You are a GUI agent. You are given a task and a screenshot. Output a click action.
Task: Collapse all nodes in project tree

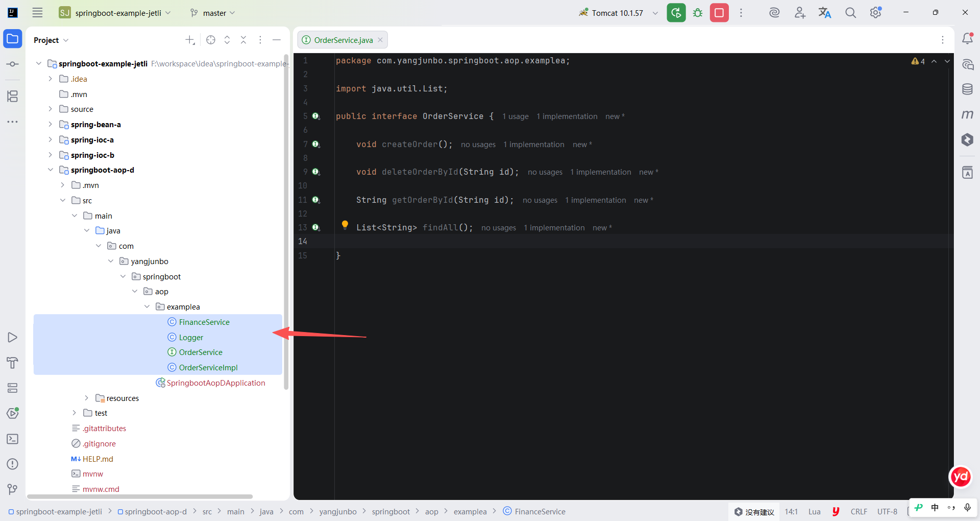(x=243, y=40)
